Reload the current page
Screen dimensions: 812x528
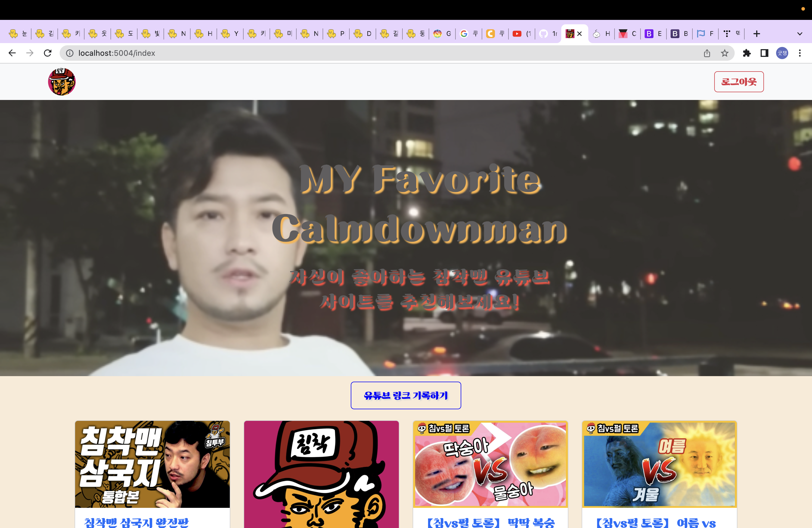coord(48,53)
